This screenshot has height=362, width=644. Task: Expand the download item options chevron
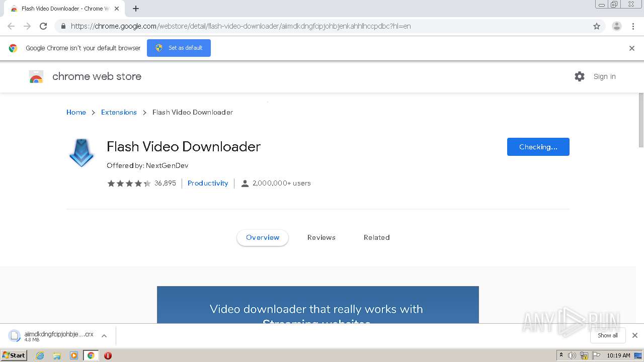104,336
